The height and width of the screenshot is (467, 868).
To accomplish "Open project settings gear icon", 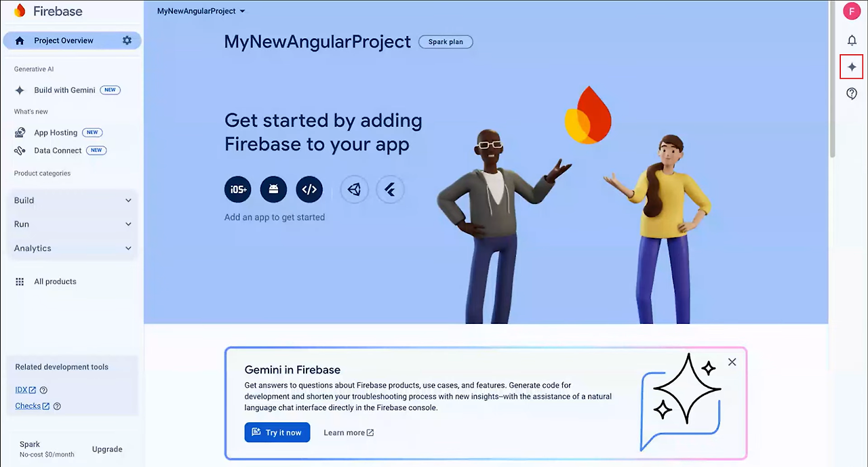I will (127, 41).
